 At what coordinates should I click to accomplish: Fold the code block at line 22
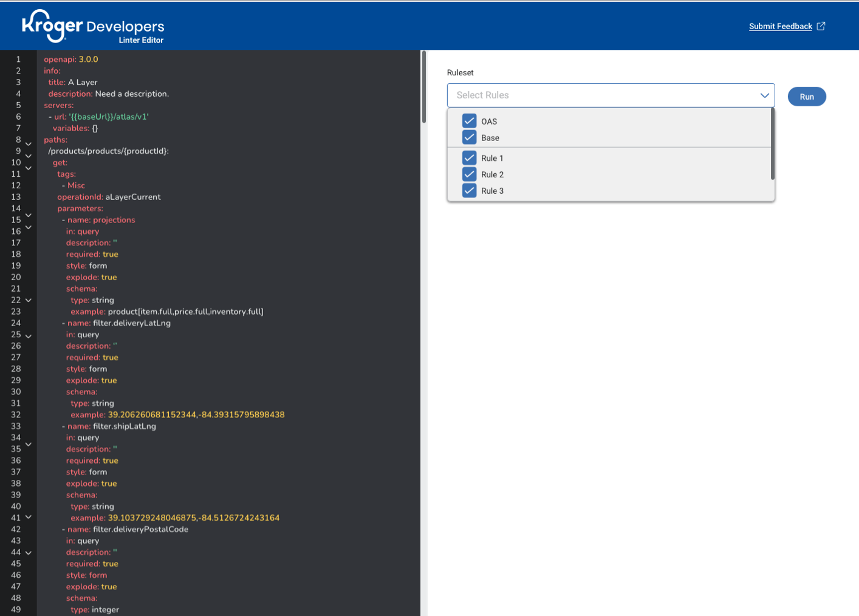pyautogui.click(x=29, y=300)
